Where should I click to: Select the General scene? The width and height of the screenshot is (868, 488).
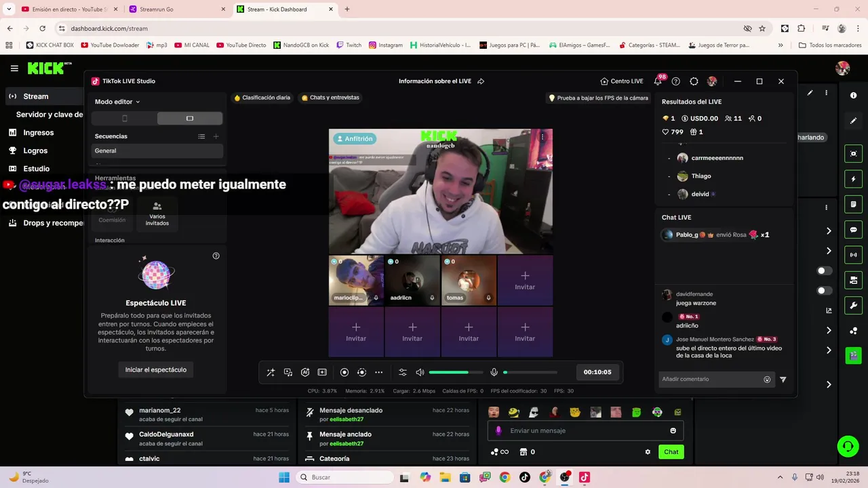coord(157,150)
